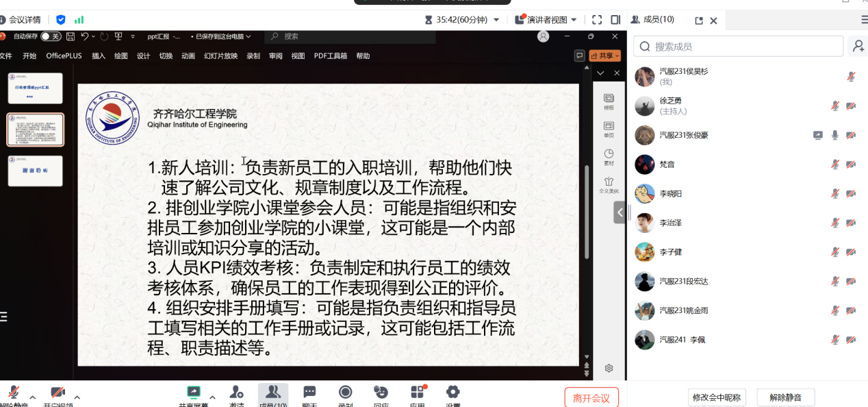Enter full screen with the fullscreen icon
868x407 pixels.
[597, 20]
